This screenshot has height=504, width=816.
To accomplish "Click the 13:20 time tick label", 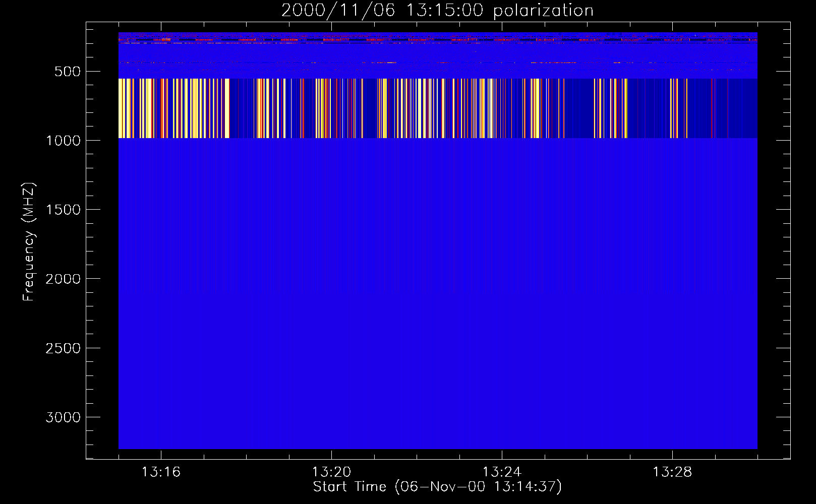I will click(331, 472).
